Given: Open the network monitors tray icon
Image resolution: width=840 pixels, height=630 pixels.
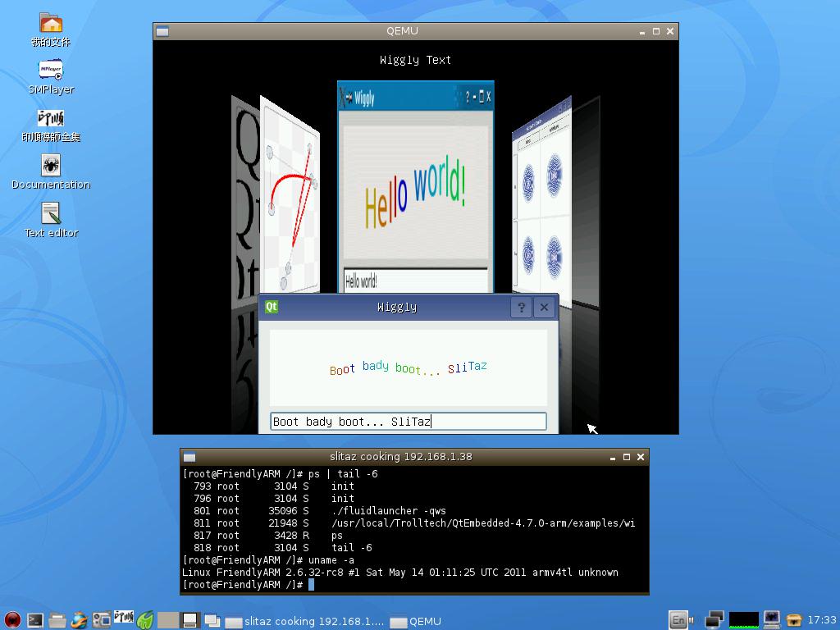Looking at the screenshot, I should click(714, 620).
